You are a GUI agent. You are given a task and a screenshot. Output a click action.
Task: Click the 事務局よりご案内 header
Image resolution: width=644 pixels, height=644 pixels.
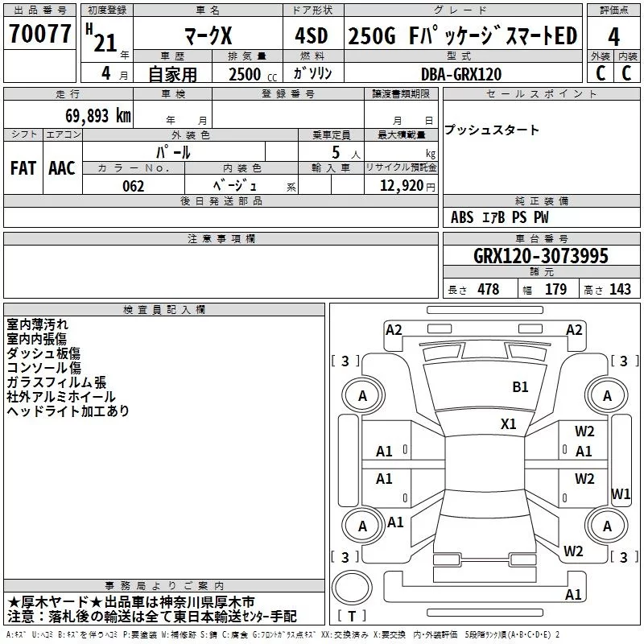(164, 586)
